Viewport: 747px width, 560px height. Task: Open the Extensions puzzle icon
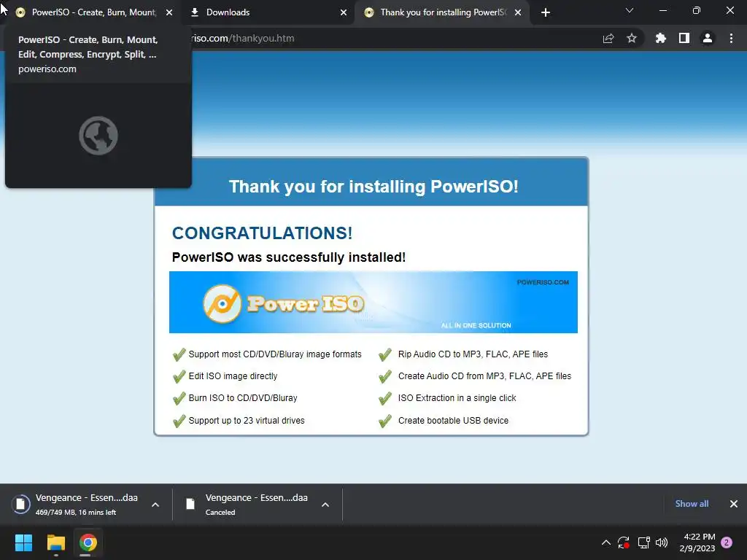pyautogui.click(x=661, y=38)
